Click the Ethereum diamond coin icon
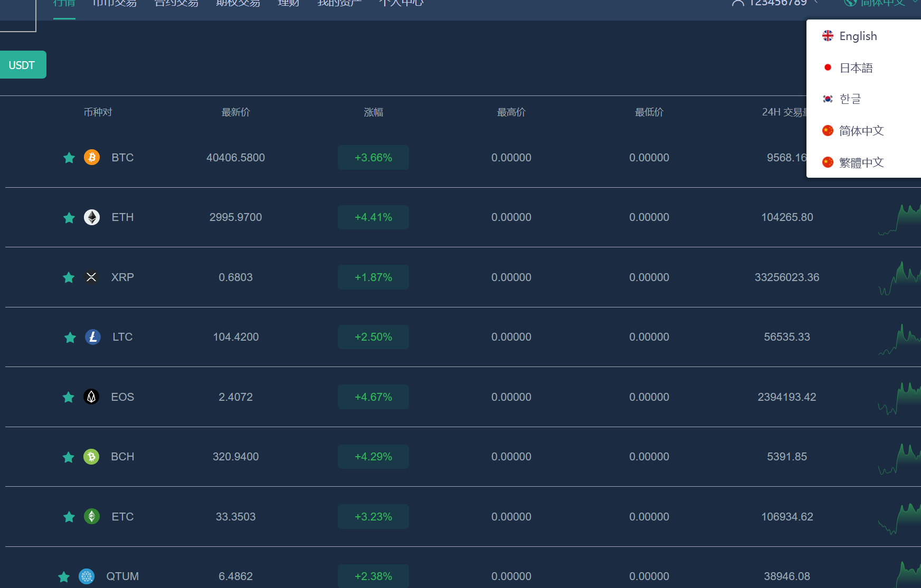The width and height of the screenshot is (921, 588). click(92, 217)
